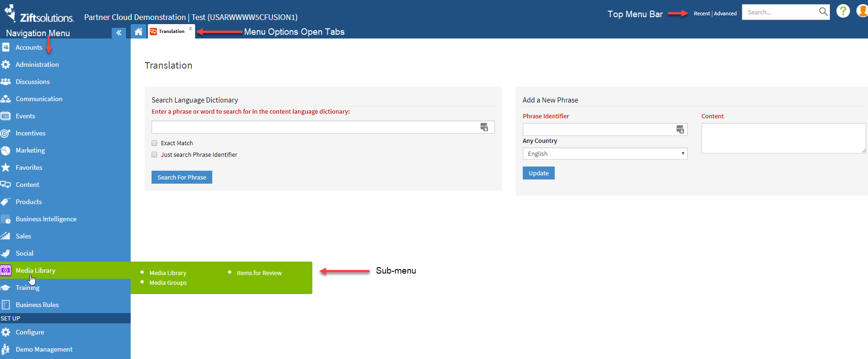Close the Translation tab
Viewport: 868px width, 359px height.
point(190,29)
